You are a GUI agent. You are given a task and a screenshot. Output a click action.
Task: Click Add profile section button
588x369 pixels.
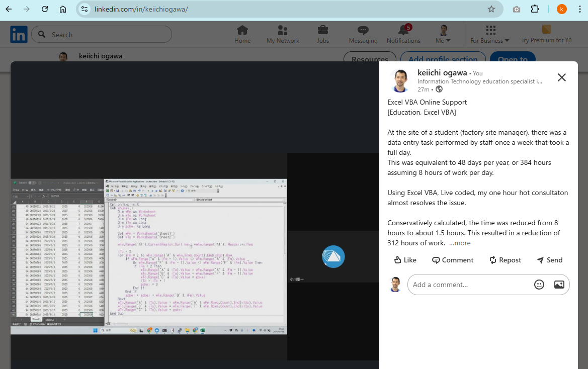(x=443, y=59)
